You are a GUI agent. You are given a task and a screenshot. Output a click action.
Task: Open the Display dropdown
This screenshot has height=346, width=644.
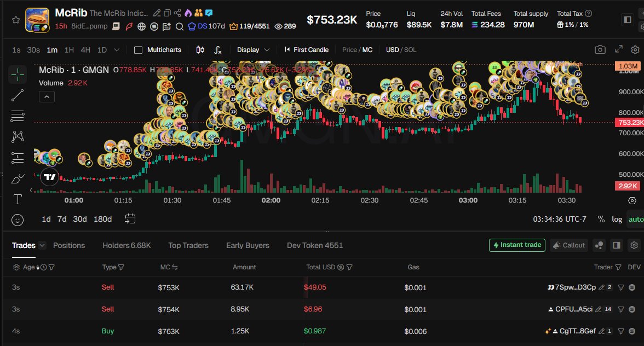click(253, 50)
